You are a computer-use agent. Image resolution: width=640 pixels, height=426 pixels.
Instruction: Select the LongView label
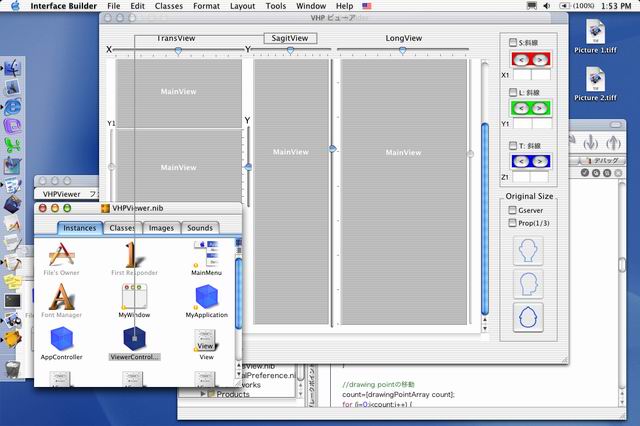(403, 38)
